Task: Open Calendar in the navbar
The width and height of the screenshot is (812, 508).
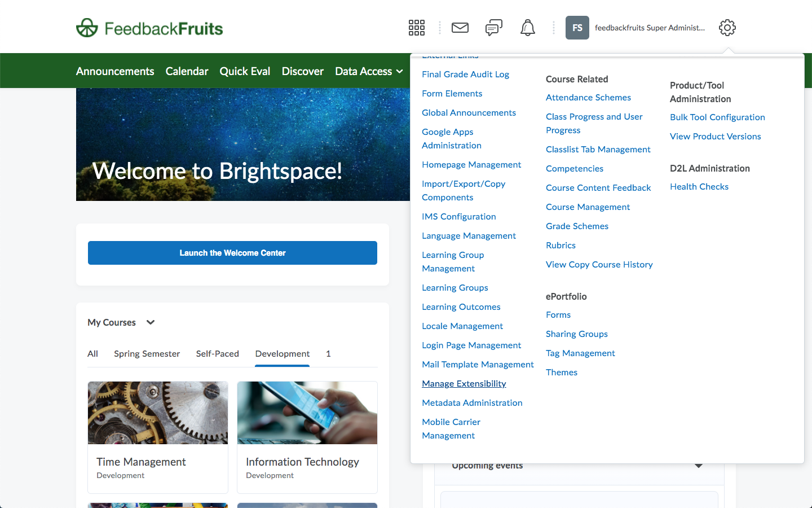Action: 187,71
